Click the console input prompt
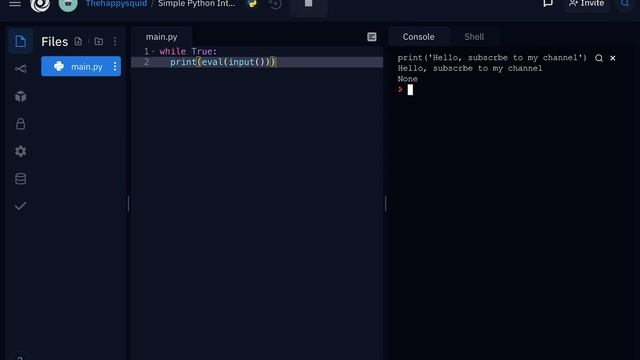Screen dimensions: 640x360 click(410, 90)
